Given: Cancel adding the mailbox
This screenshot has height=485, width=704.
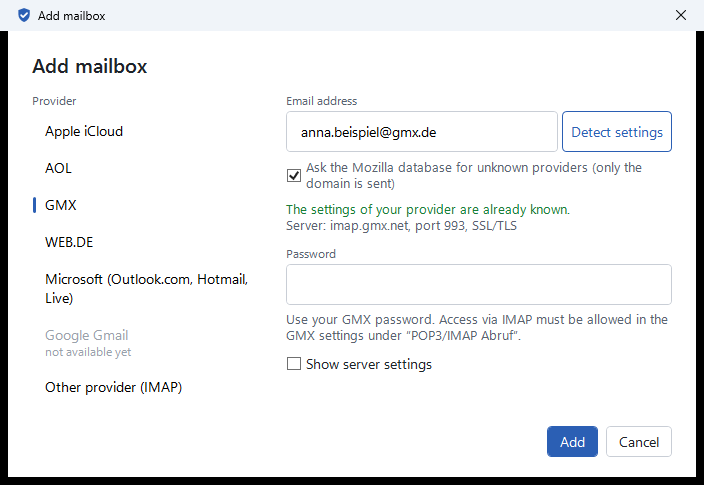Looking at the screenshot, I should [x=639, y=441].
